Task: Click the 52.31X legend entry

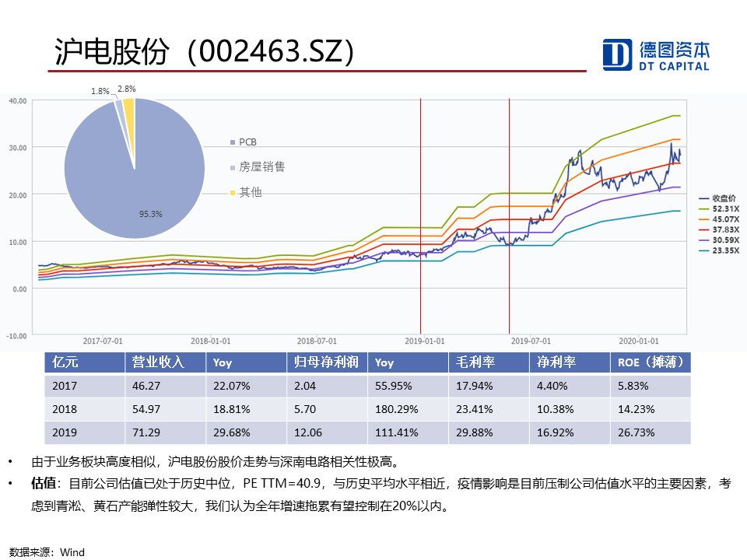Action: [719, 208]
